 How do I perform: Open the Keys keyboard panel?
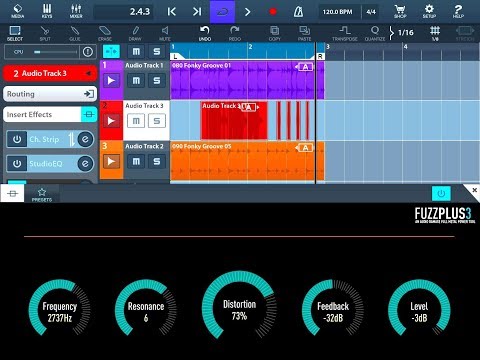[47, 11]
